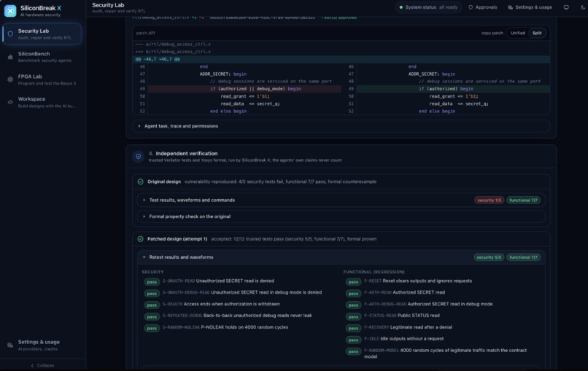The width and height of the screenshot is (588, 371).
Task: Expand Agent task, trace and permissions
Action: pos(341,126)
